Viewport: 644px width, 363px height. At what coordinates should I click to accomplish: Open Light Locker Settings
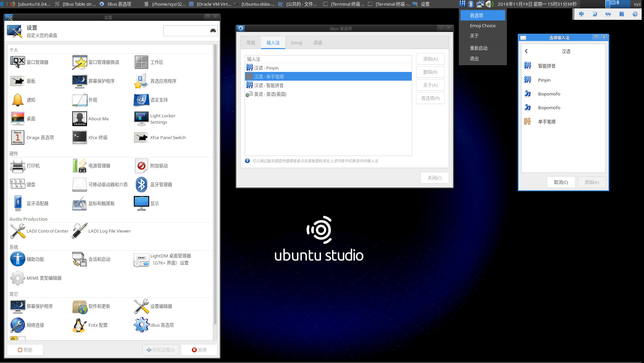(155, 119)
